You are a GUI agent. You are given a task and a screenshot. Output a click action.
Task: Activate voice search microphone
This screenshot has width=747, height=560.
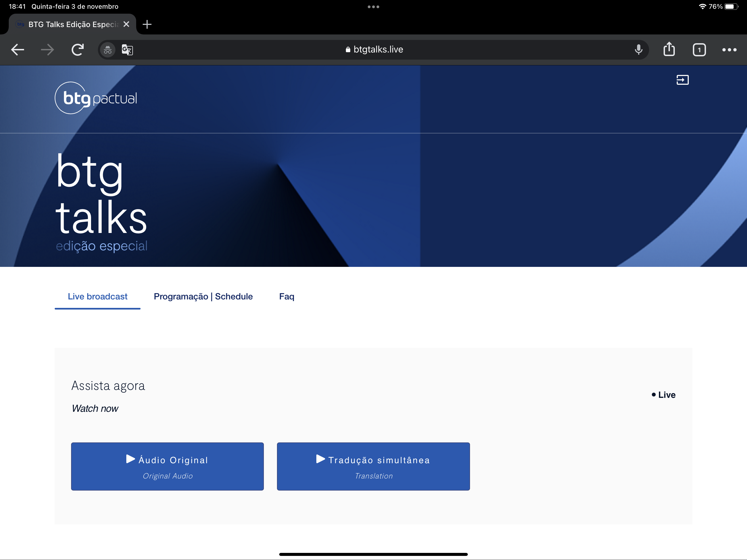[x=638, y=50]
